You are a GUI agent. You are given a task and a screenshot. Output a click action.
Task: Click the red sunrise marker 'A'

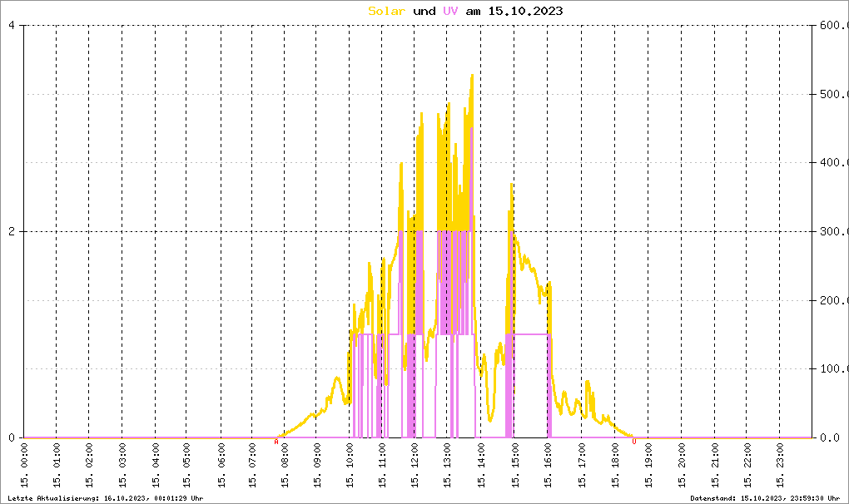tap(276, 442)
